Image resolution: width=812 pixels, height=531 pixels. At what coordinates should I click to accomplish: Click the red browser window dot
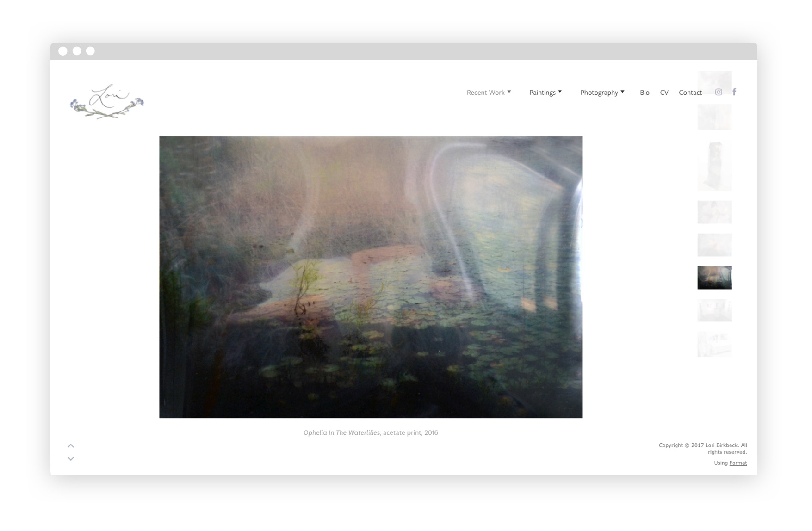(x=62, y=51)
